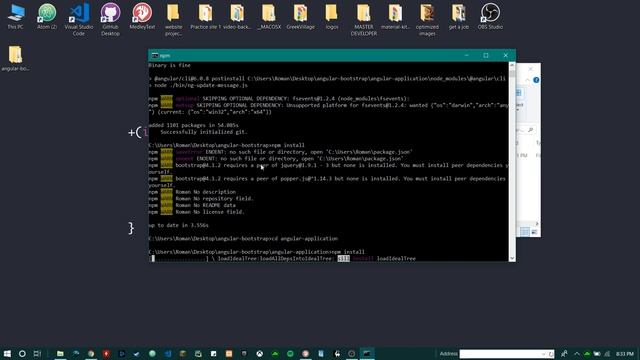This screenshot has width=640, height=360.
Task: Open the optimized images folder
Action: (x=427, y=19)
